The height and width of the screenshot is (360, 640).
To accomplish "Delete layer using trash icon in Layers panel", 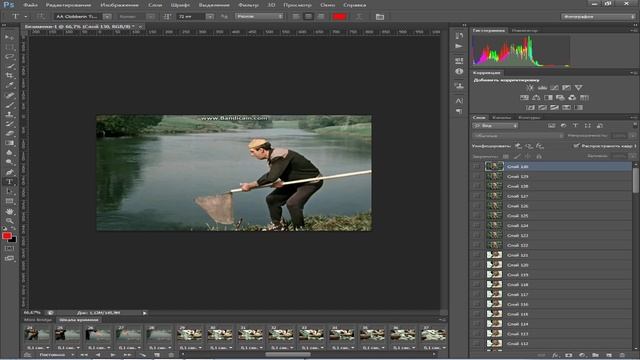I will coord(622,356).
